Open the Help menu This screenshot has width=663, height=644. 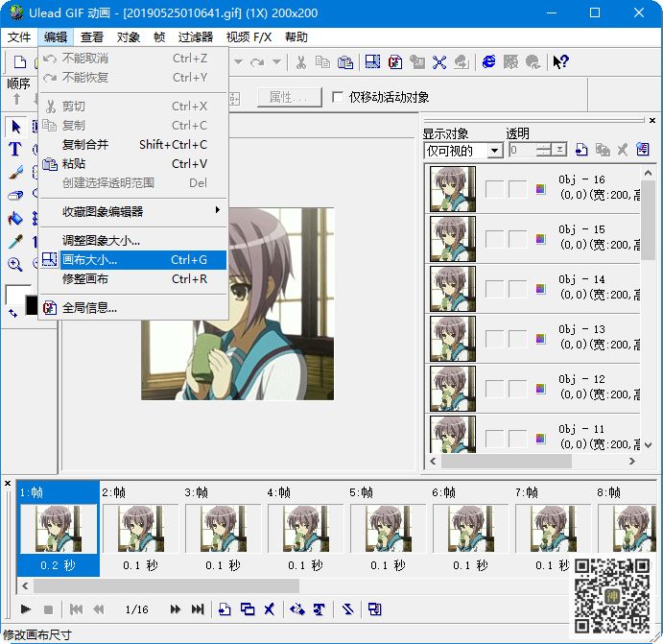click(x=296, y=37)
